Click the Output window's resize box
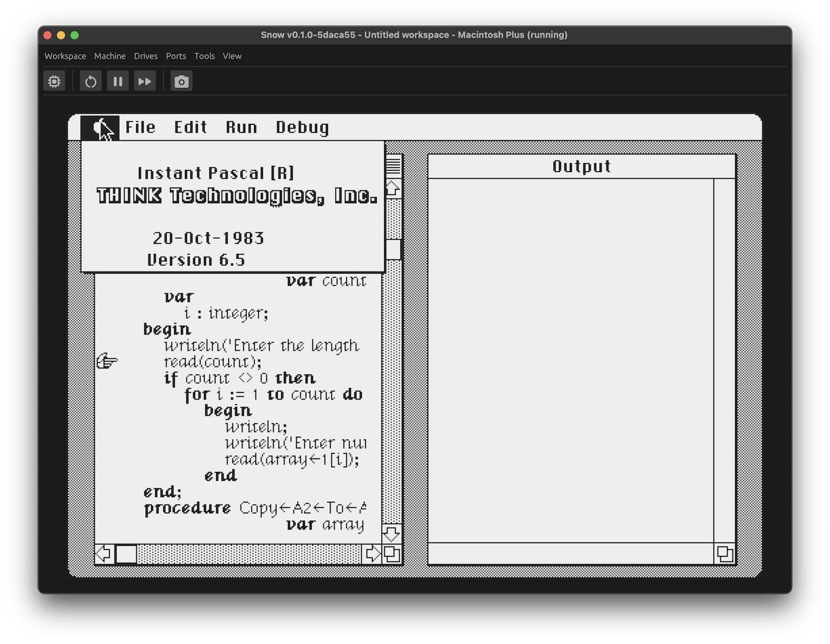Image resolution: width=830 pixels, height=644 pixels. coord(724,554)
